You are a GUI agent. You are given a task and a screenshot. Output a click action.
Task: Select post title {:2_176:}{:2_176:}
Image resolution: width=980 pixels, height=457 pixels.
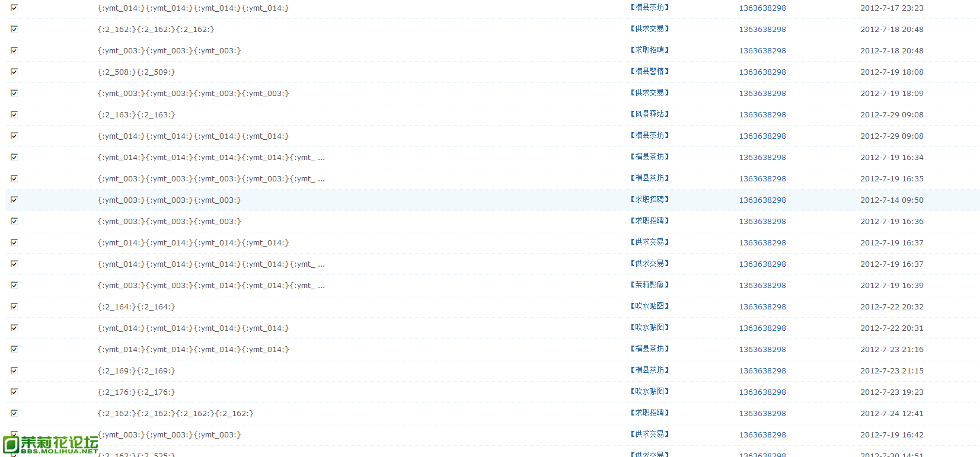point(136,392)
